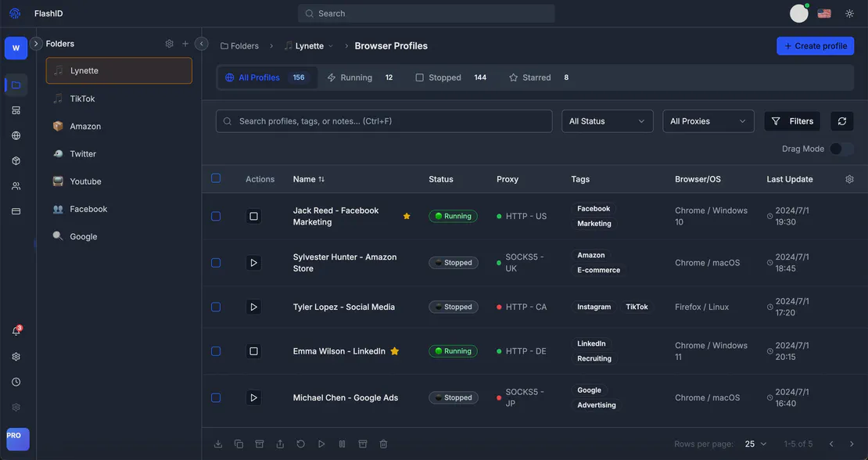
Task: Click the restore counterclockwise arrow in the bottom toolbar
Action: pos(300,444)
